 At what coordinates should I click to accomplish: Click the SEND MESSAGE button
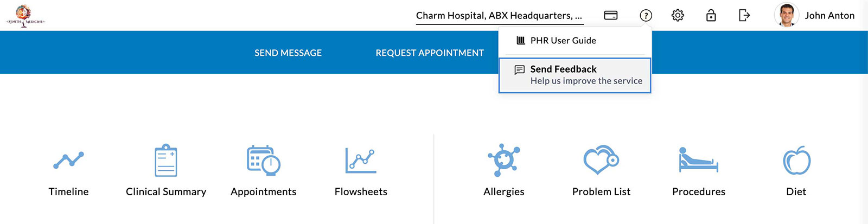point(288,53)
